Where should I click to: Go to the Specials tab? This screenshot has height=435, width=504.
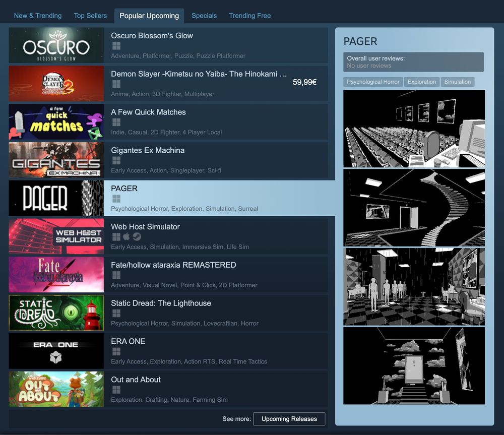click(204, 16)
